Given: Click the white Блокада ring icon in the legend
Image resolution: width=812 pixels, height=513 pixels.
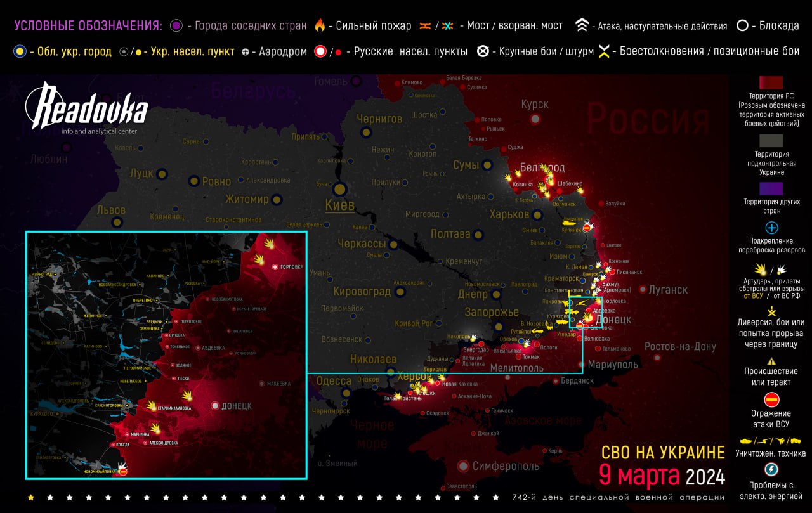Looking at the screenshot, I should pos(742,26).
